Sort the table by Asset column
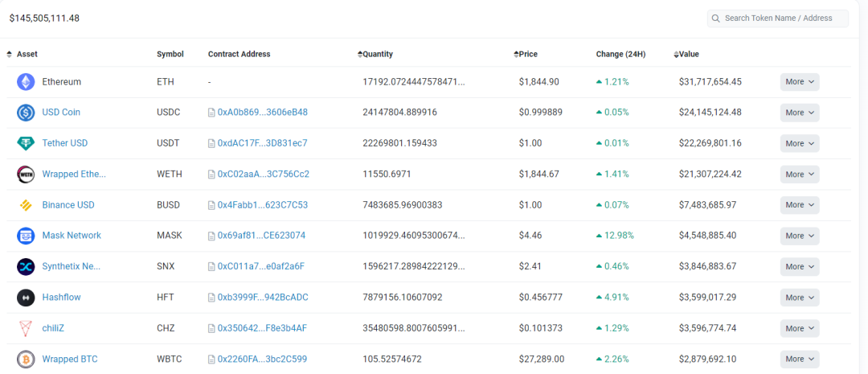This screenshot has height=374, width=868. pyautogui.click(x=9, y=55)
